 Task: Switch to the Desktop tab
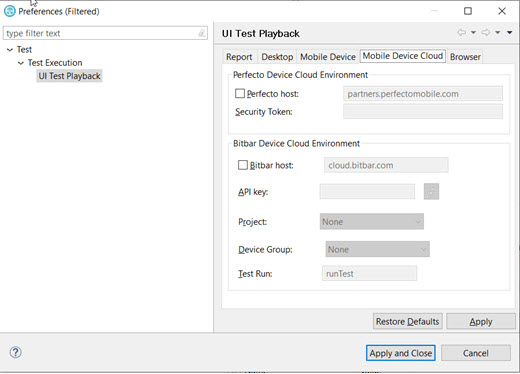point(277,57)
